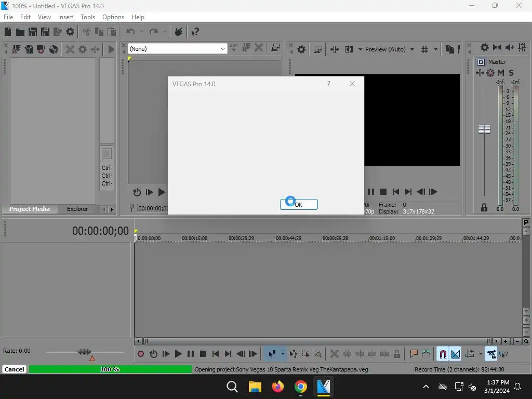Click the green 100 % progress bar
Viewport: 532px width, 399px height.
point(110,369)
